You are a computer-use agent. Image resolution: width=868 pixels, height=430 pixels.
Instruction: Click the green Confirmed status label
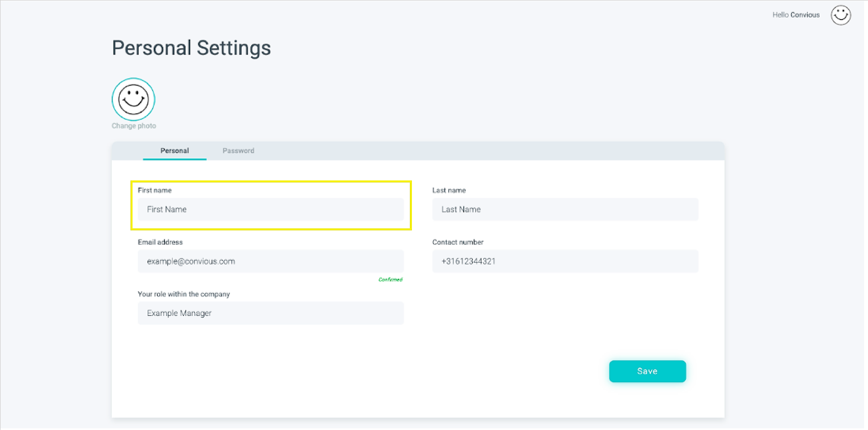pyautogui.click(x=390, y=279)
